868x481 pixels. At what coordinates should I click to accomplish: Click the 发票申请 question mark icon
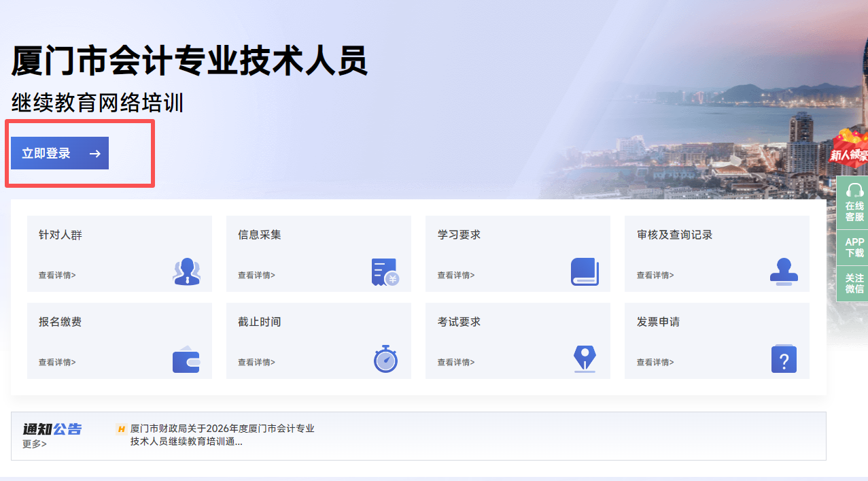[x=782, y=359]
